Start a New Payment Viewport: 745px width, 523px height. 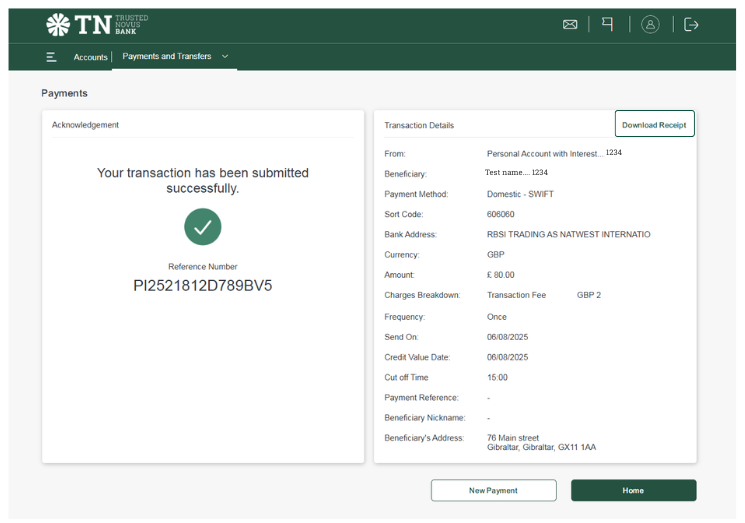(493, 490)
